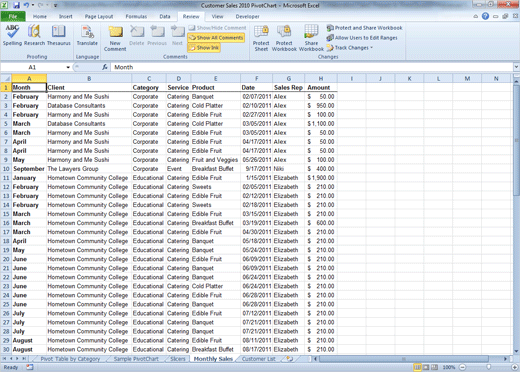Click Protect and Share Workbook
520x372 pixels.
coord(364,28)
